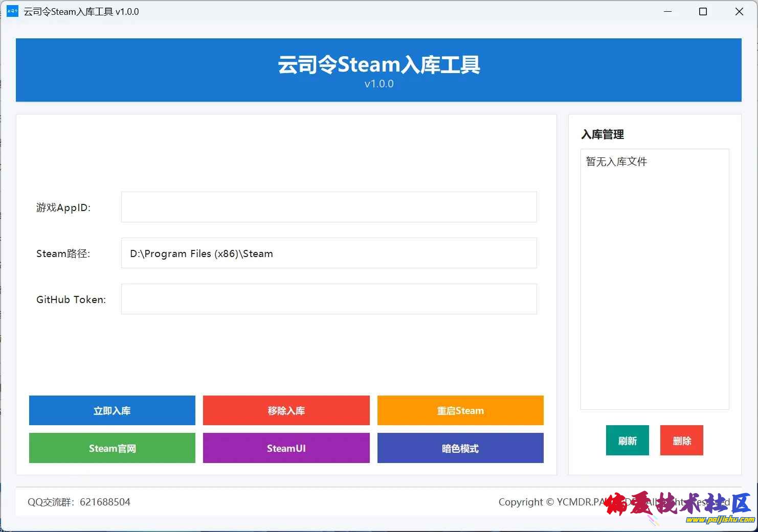Click the 入库管理 panel heading

[603, 134]
